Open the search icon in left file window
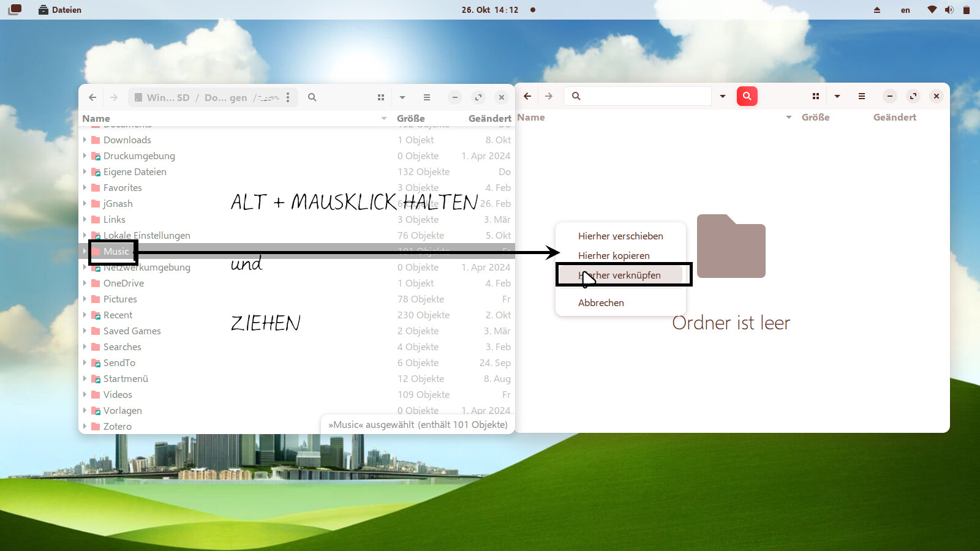The height and width of the screenshot is (551, 980). 312,97
